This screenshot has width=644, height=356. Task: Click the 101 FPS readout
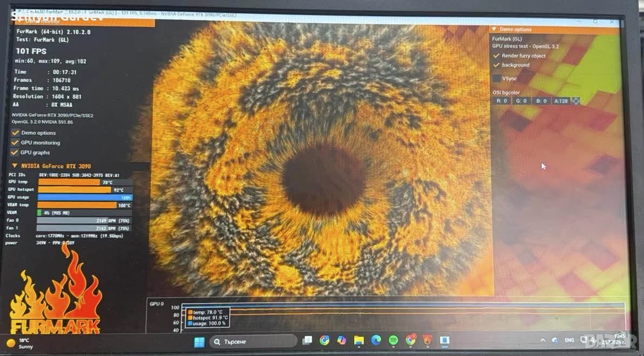click(31, 51)
